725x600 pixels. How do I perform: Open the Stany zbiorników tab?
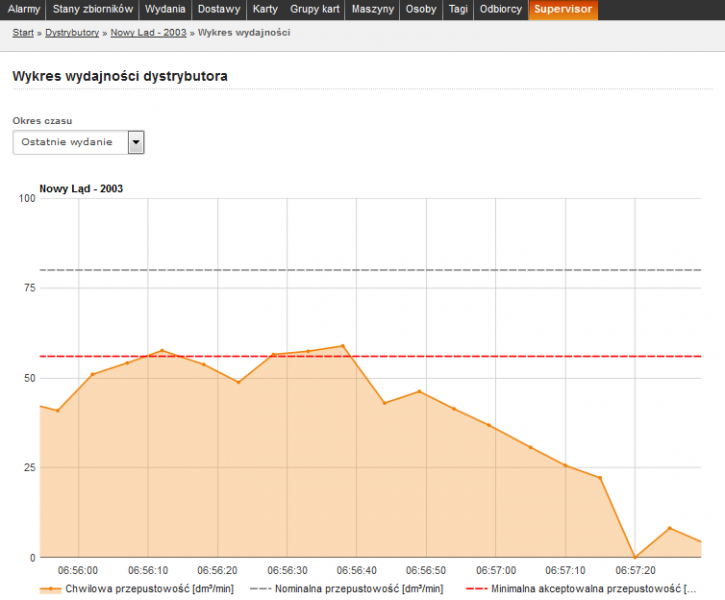coord(92,9)
